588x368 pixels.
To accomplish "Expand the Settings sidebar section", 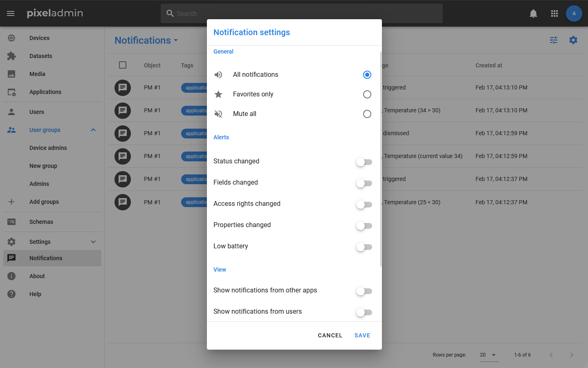I will tap(93, 242).
